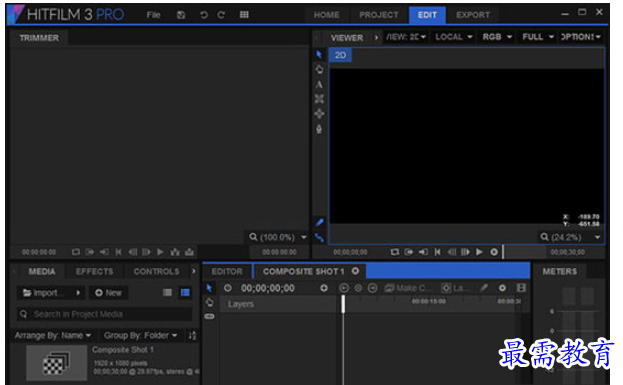Expand viewer panel tabs arrow
This screenshot has width=623, height=385.
(x=376, y=38)
